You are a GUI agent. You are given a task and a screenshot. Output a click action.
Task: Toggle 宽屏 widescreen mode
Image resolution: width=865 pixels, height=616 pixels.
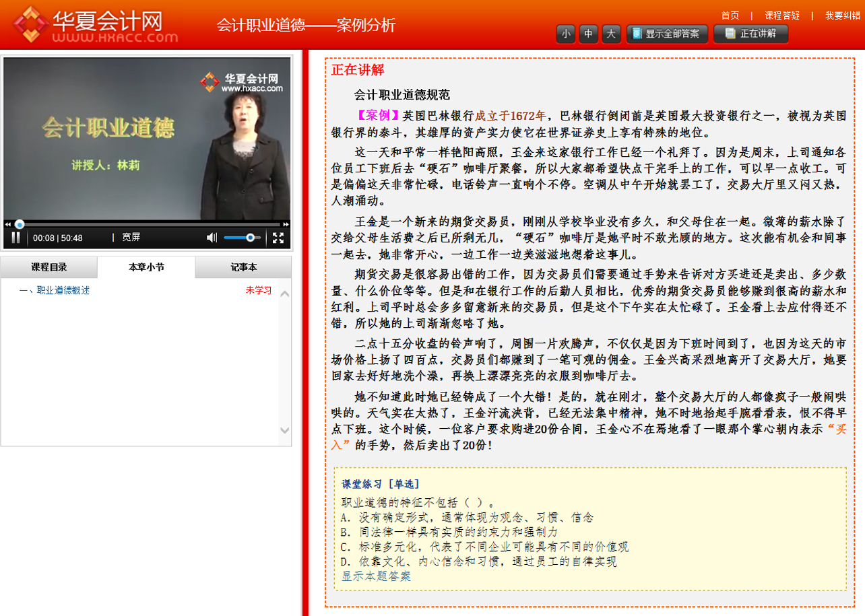click(x=131, y=237)
